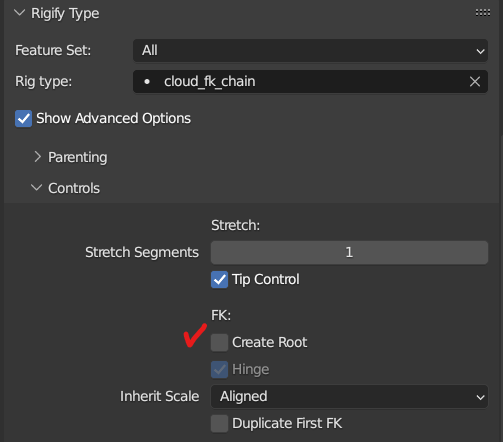This screenshot has height=442, width=503.
Task: Click the Stretch Segments value field
Action: tap(349, 253)
